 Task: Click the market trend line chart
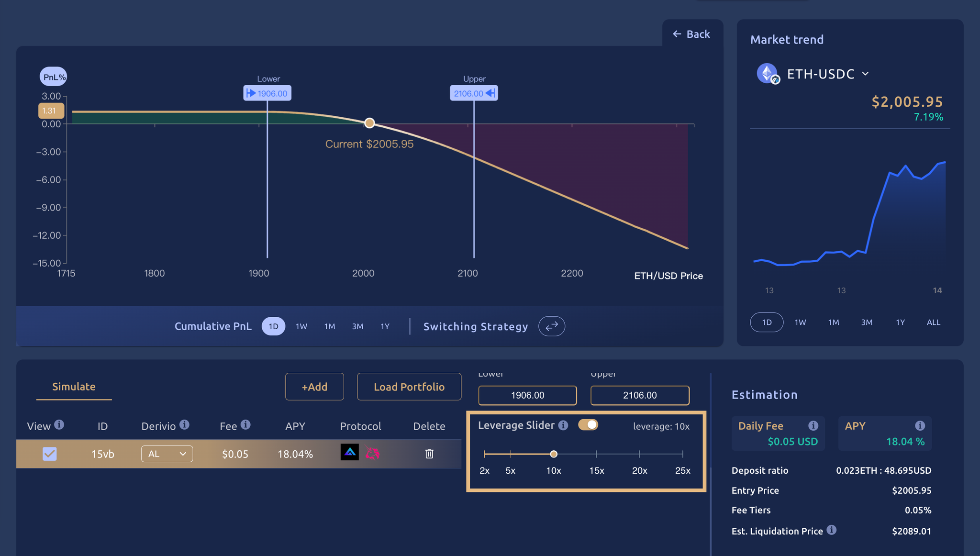tap(849, 214)
